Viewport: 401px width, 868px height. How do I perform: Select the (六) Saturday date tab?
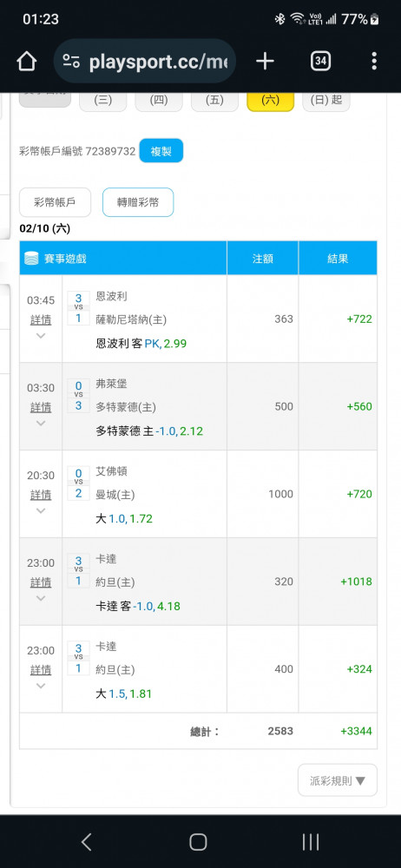coord(270,101)
